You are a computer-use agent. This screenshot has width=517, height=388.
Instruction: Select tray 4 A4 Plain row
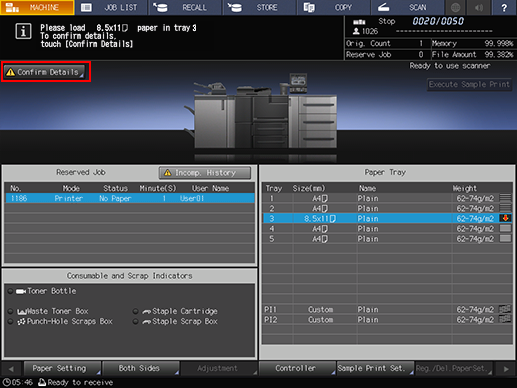coord(387,229)
